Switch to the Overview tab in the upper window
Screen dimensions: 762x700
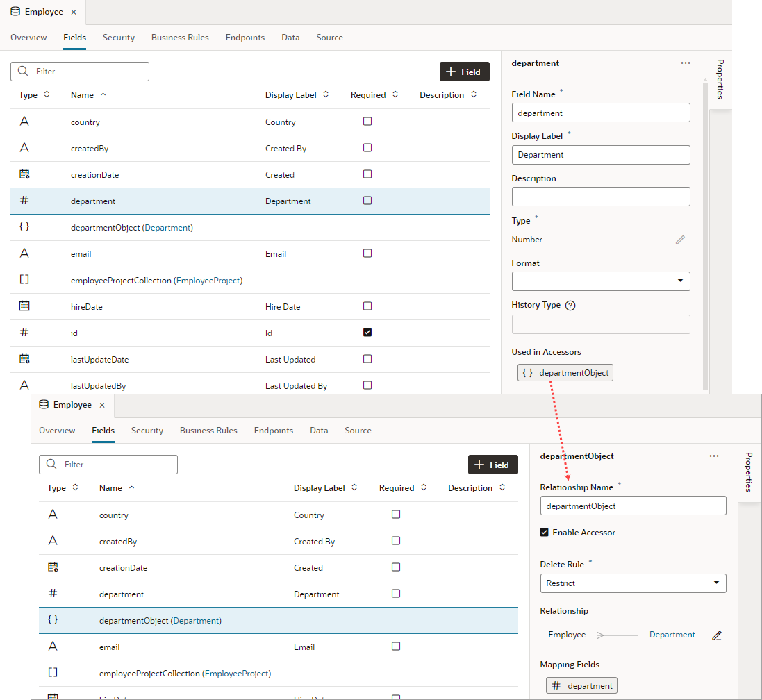point(28,37)
